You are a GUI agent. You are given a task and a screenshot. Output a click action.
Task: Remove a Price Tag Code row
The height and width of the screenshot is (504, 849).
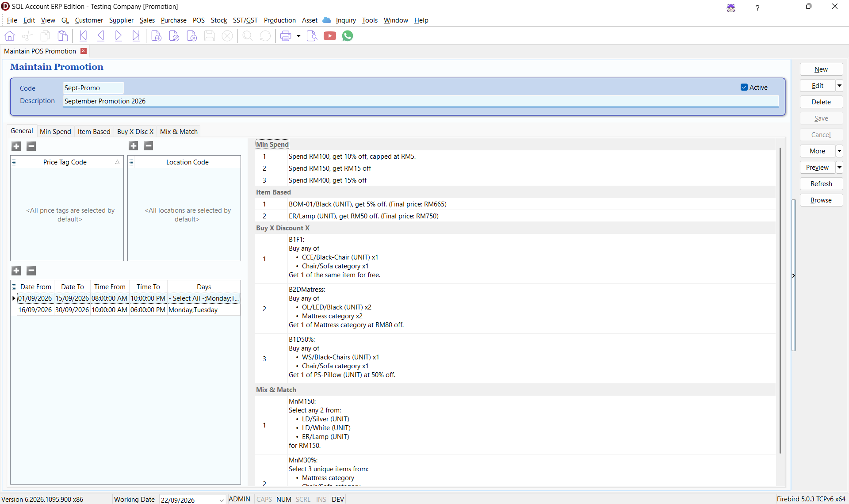point(31,146)
